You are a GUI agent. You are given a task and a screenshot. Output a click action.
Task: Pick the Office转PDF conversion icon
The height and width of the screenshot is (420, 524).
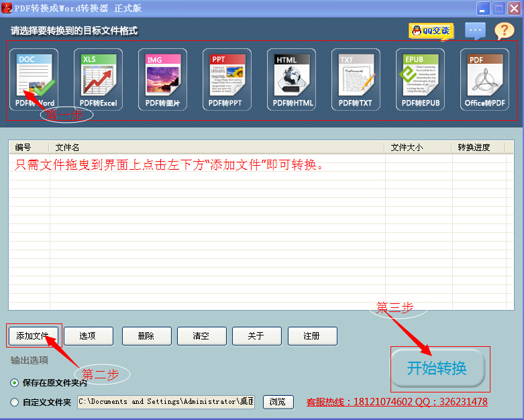click(484, 80)
